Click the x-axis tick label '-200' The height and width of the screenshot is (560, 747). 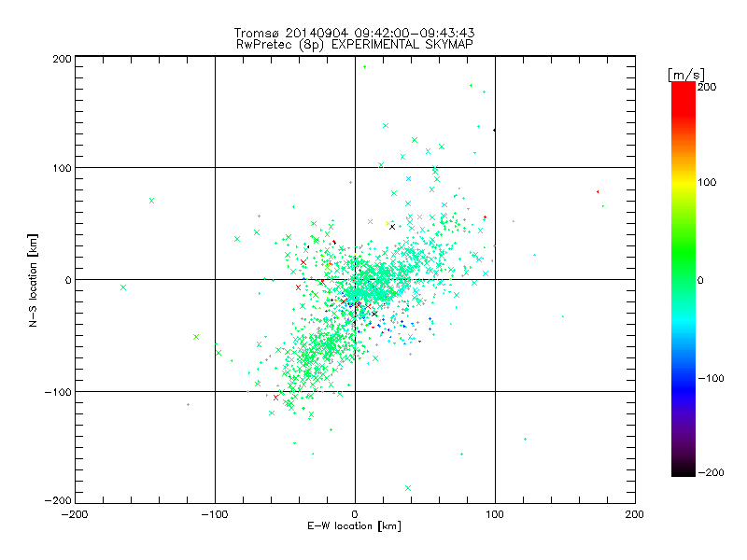point(75,514)
